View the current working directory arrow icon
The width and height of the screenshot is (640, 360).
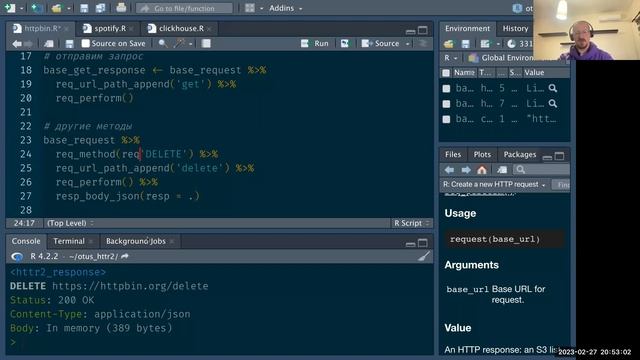click(x=125, y=256)
